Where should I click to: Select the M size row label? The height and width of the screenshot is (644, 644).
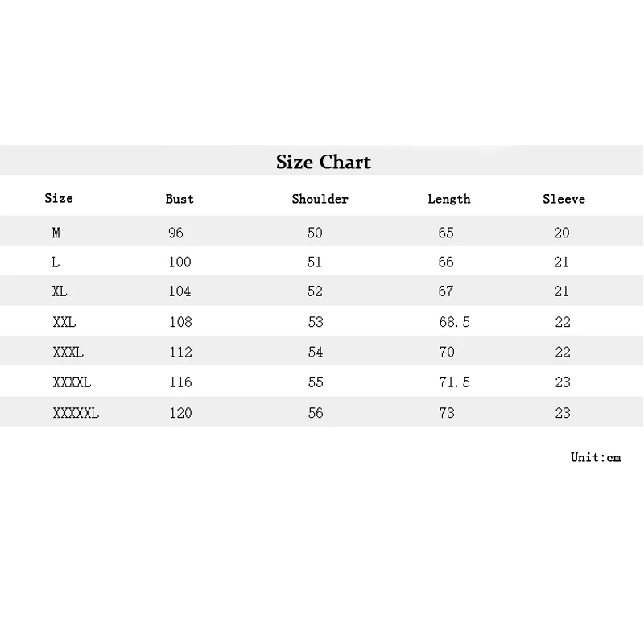coord(56,233)
